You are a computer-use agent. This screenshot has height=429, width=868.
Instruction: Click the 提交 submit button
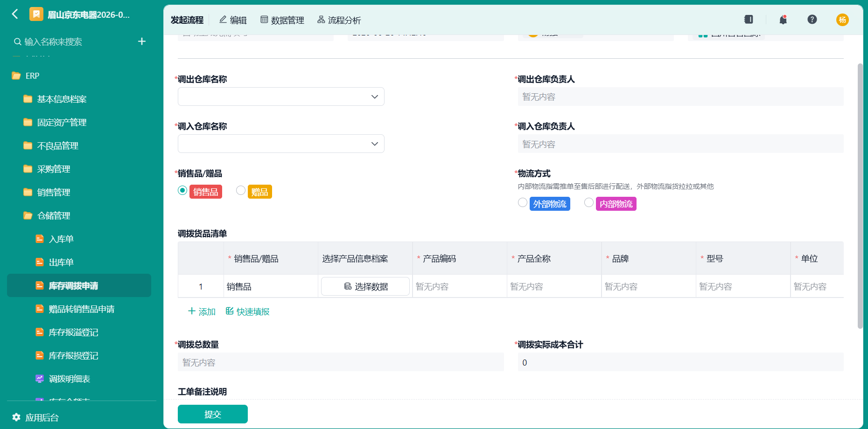pyautogui.click(x=213, y=414)
